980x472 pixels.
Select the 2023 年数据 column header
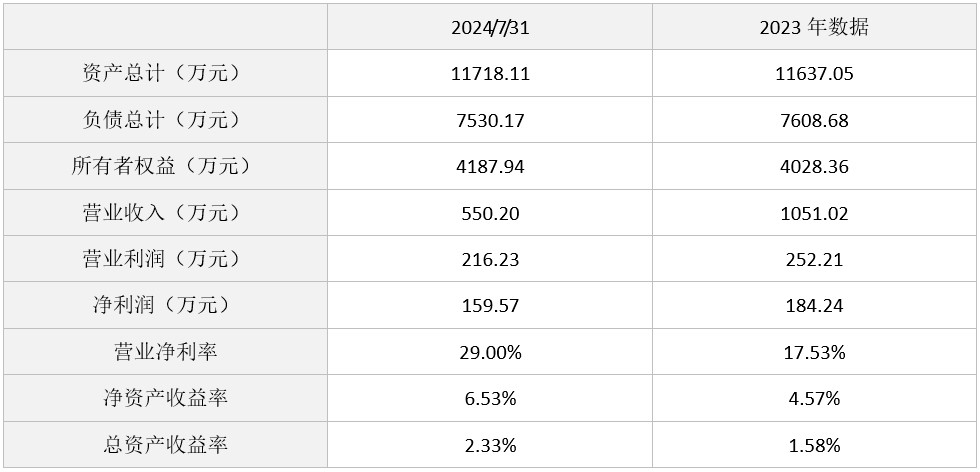coord(814,28)
